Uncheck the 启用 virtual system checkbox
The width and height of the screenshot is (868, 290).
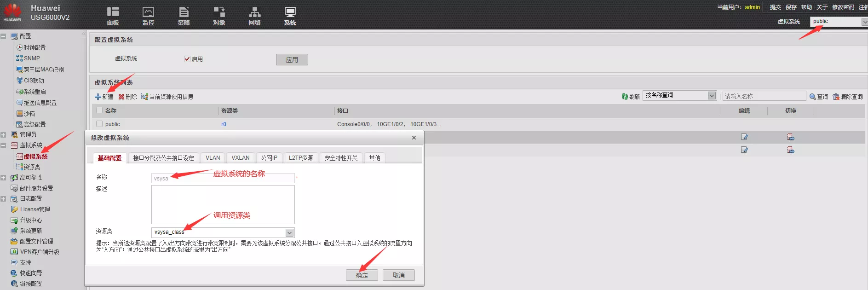pyautogui.click(x=187, y=59)
